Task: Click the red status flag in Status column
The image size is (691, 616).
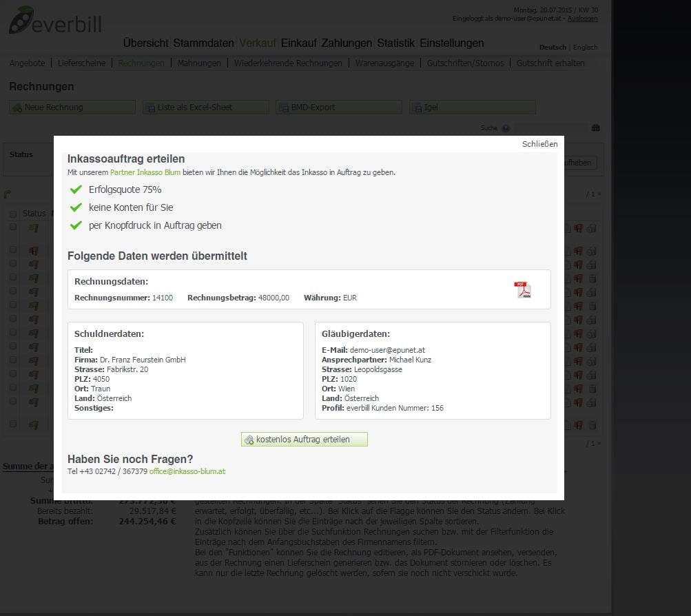Action: 34,251
